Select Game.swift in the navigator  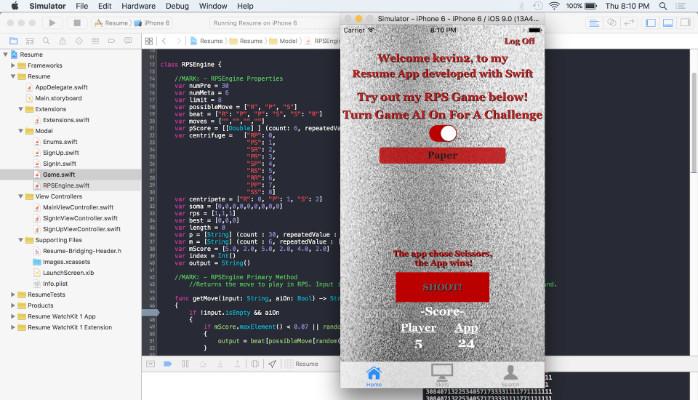tap(59, 174)
